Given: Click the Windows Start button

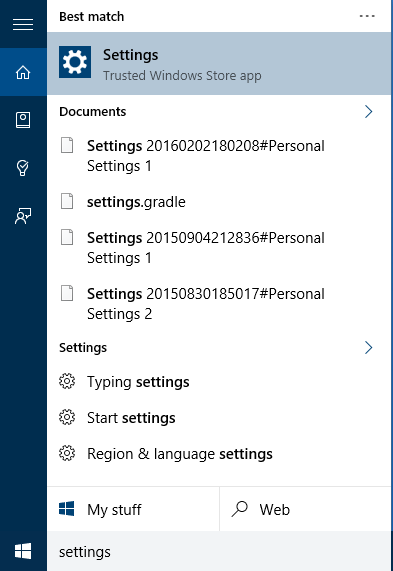Looking at the screenshot, I should pyautogui.click(x=23, y=551).
